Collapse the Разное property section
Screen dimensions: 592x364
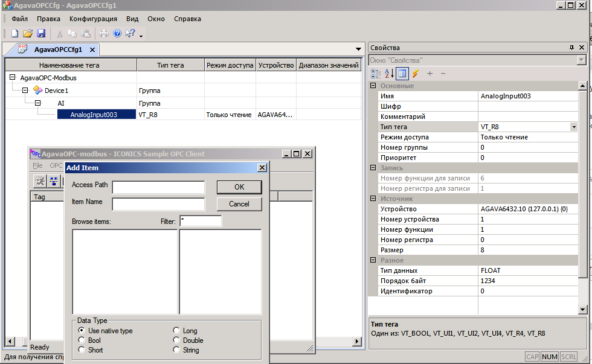373,260
